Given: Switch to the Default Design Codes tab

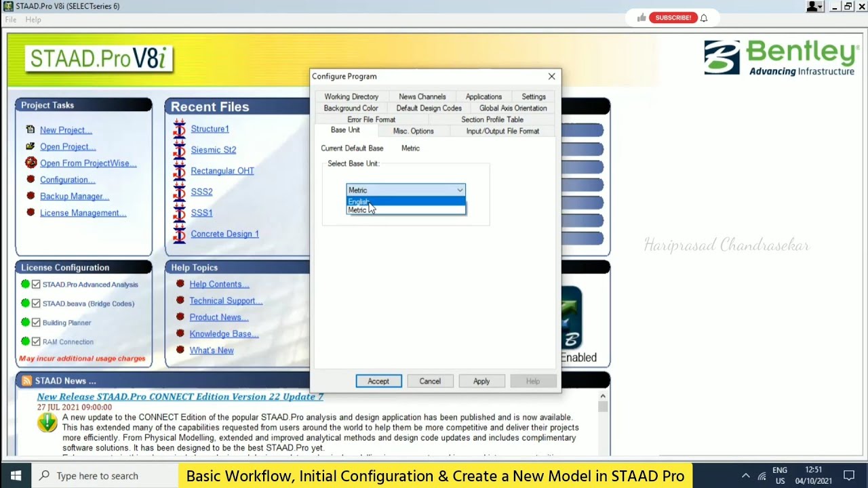Looking at the screenshot, I should click(429, 108).
